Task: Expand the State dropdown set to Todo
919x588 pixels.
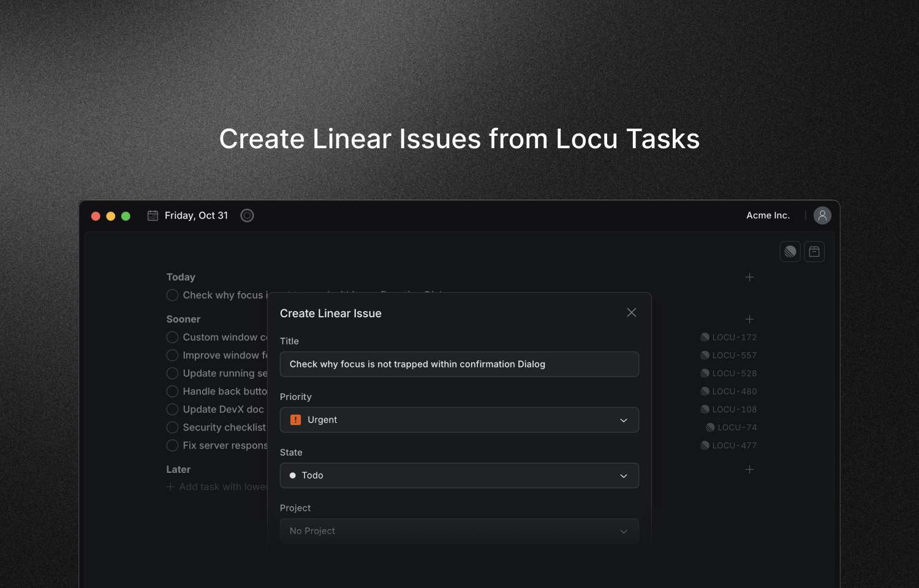Action: (459, 475)
